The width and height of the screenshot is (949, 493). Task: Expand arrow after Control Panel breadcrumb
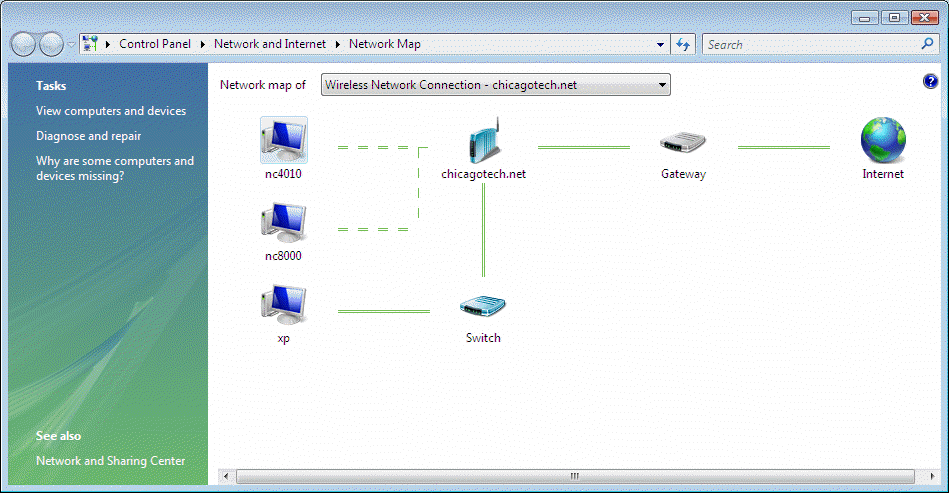pyautogui.click(x=202, y=44)
